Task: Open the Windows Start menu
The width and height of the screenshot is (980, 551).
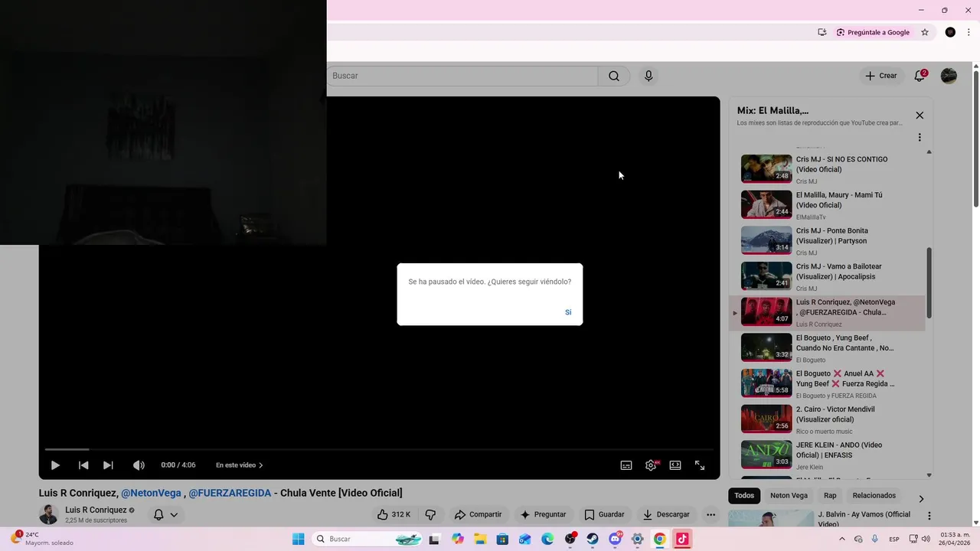Action: (299, 539)
